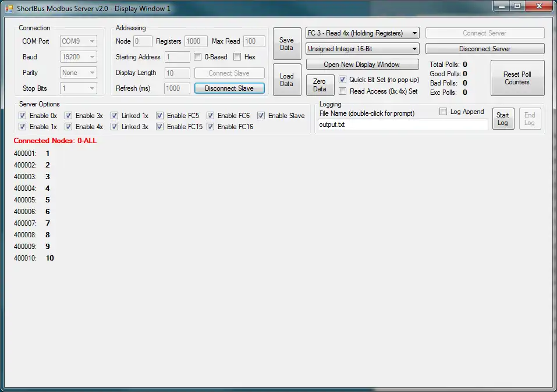The height and width of the screenshot is (392, 557).
Task: Click the Starting Address input field
Action: (x=178, y=57)
